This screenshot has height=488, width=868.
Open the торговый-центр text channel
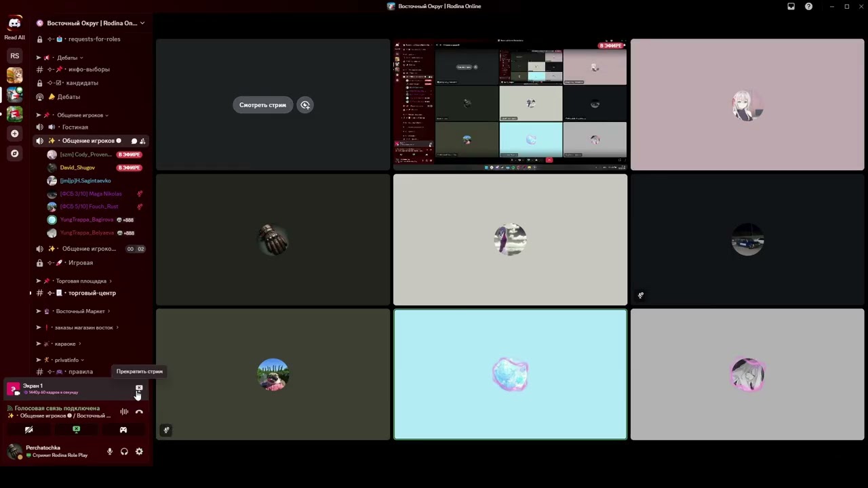coord(91,293)
